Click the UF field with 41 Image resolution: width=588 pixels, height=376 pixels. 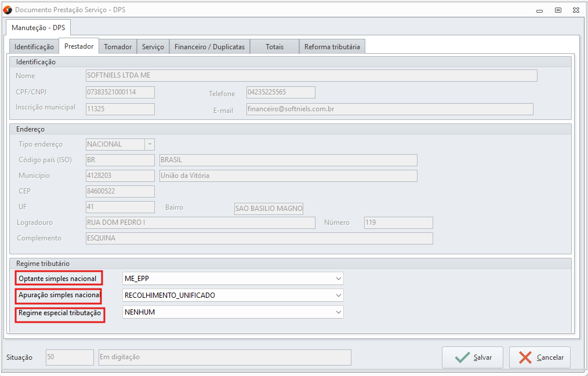tap(120, 207)
